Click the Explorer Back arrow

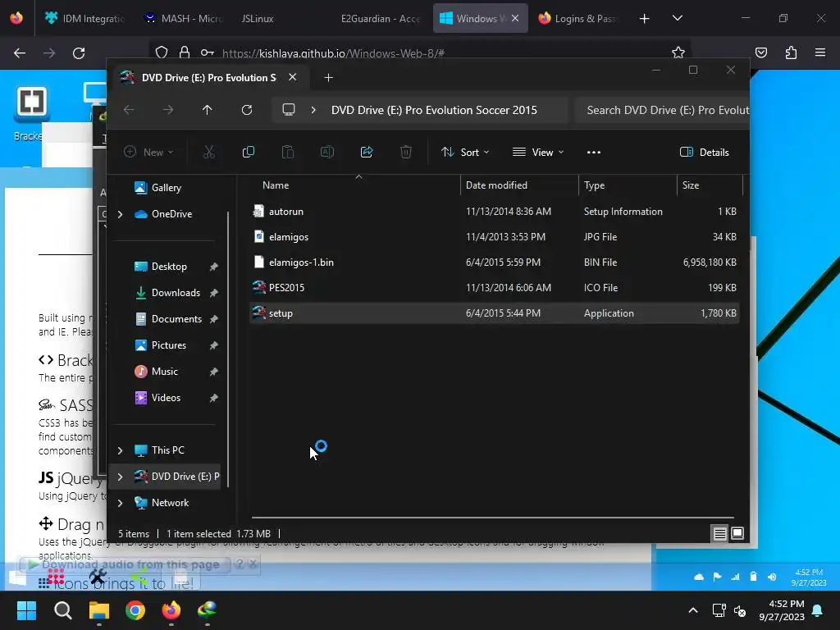coord(129,110)
